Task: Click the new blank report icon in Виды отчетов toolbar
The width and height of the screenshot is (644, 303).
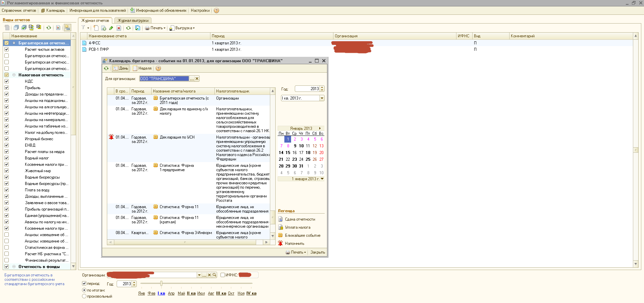Action: 7,28
